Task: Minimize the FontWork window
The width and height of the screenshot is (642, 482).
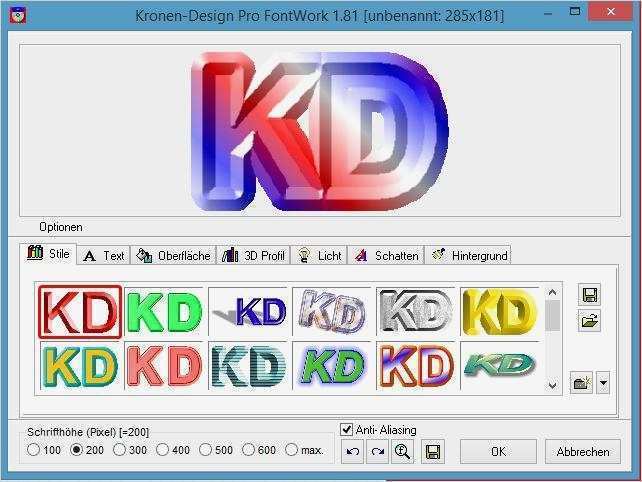Action: [548, 13]
